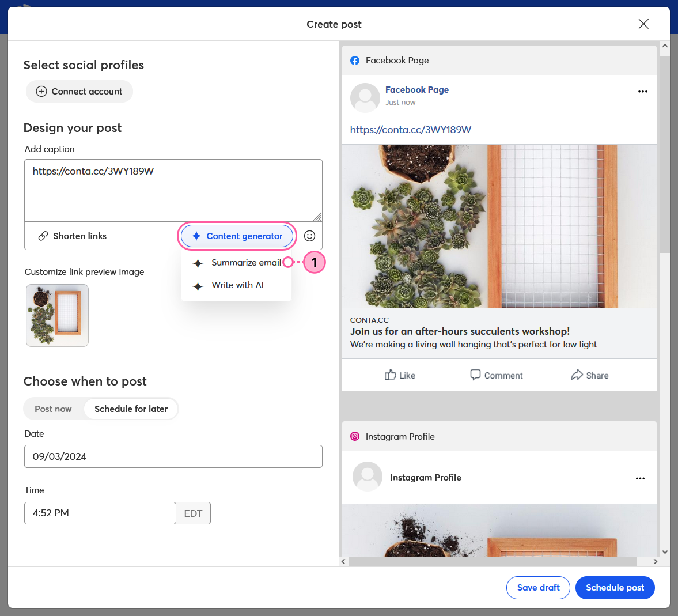
Task: Click the sparkle icon in Content generator
Action: point(196,236)
